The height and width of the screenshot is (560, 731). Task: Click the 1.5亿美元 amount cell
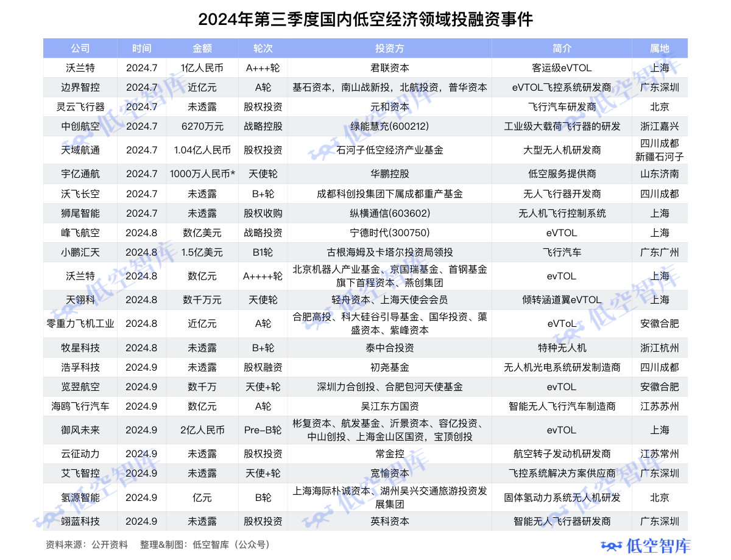202,253
